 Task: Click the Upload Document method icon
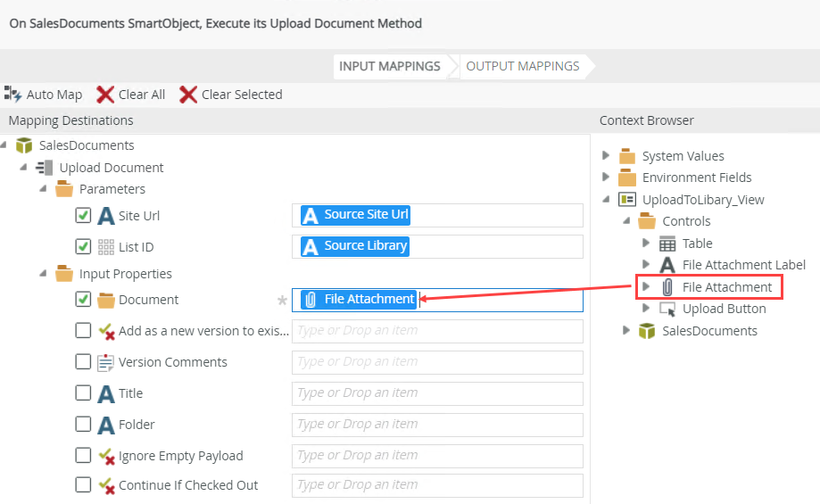click(x=45, y=168)
